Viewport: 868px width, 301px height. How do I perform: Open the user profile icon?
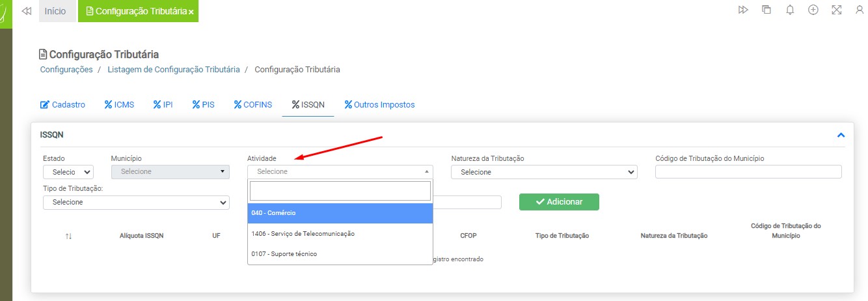coord(860,10)
